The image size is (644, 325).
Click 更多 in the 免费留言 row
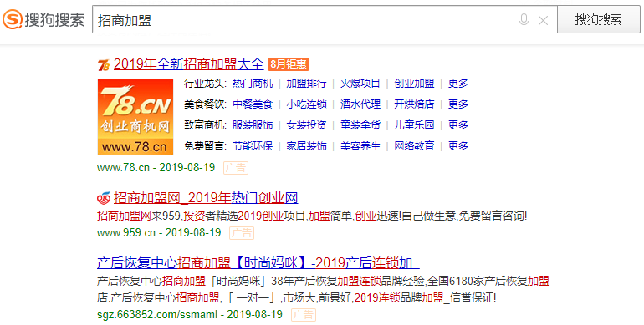point(458,145)
